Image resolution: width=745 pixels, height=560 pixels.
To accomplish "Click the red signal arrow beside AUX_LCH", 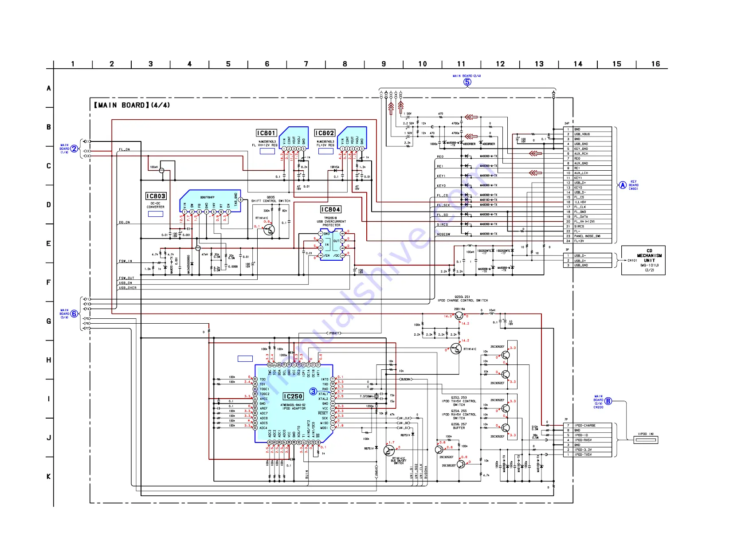I will [536, 173].
